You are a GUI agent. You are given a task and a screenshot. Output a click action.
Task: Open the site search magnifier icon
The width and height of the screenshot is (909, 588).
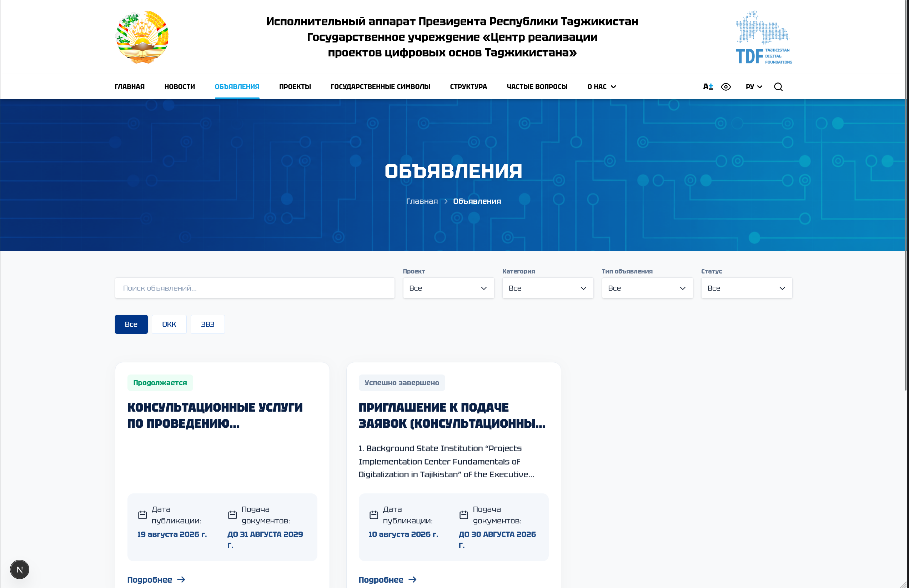[x=778, y=87]
